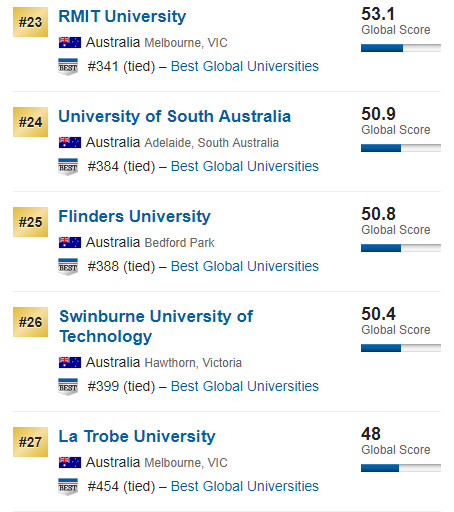Open the Flinders University link

[x=135, y=216]
